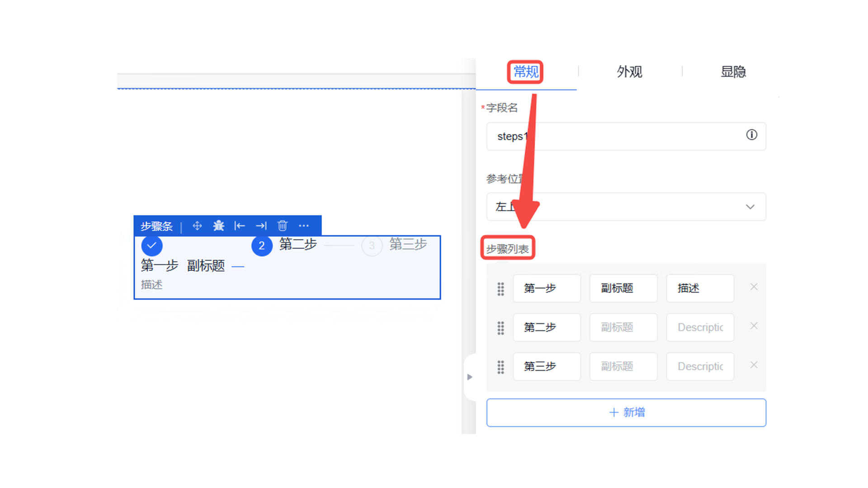Click the 步骤条 label in the component toolbar

click(156, 226)
